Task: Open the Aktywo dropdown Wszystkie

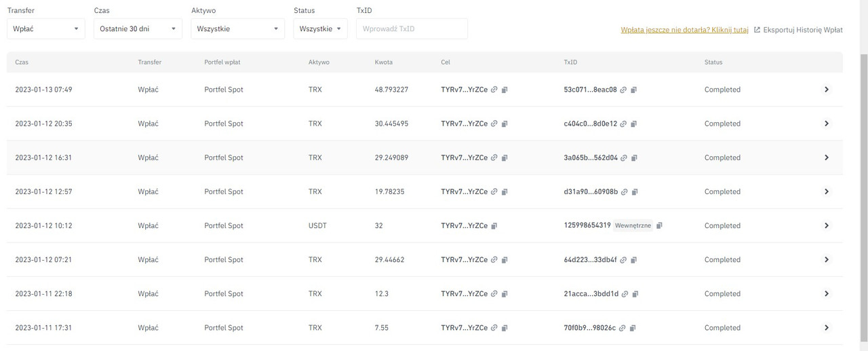Action: pos(238,29)
